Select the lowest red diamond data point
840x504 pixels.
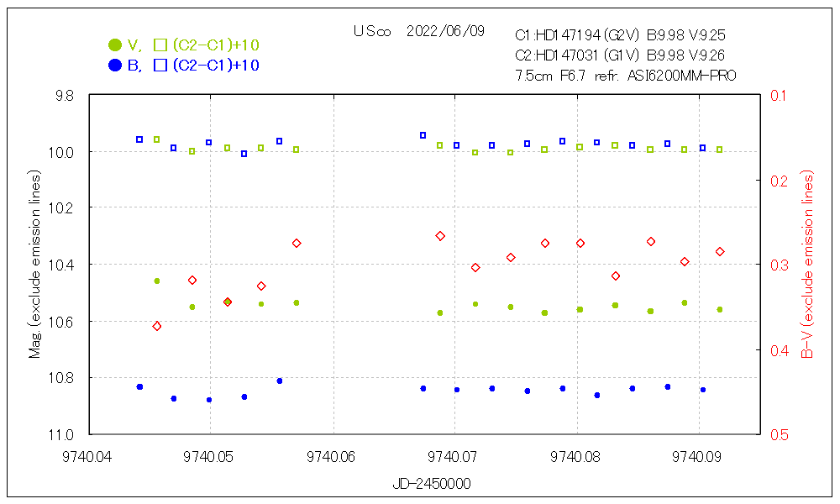[x=157, y=326]
